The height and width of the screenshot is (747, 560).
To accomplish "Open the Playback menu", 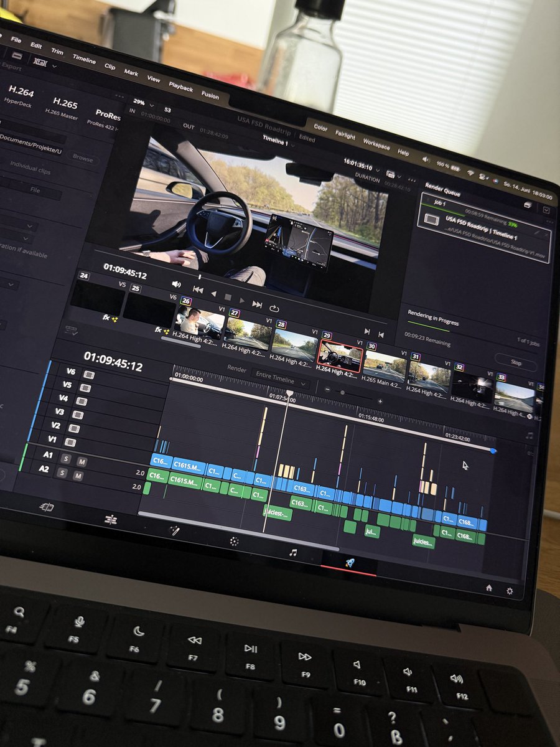I will pos(180,87).
